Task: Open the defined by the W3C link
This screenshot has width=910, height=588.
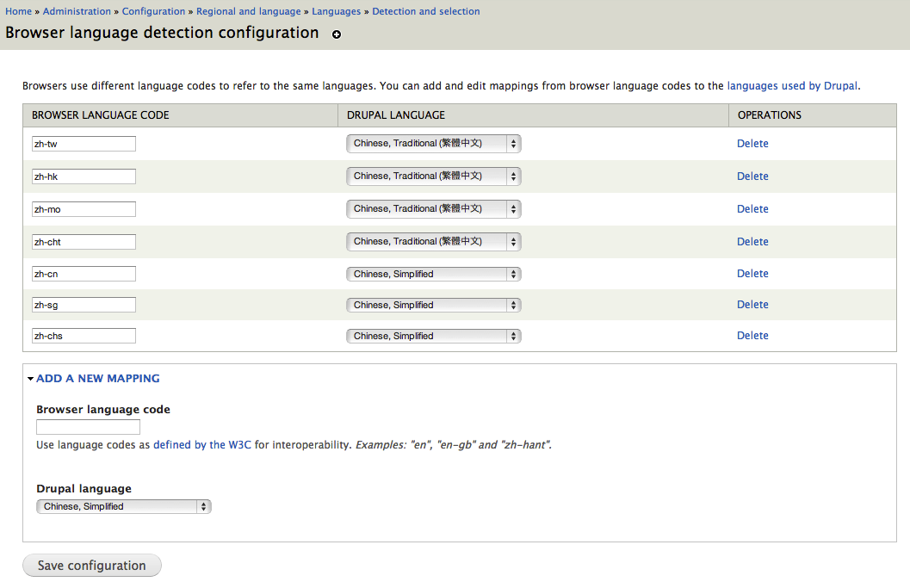Action: pyautogui.click(x=202, y=444)
